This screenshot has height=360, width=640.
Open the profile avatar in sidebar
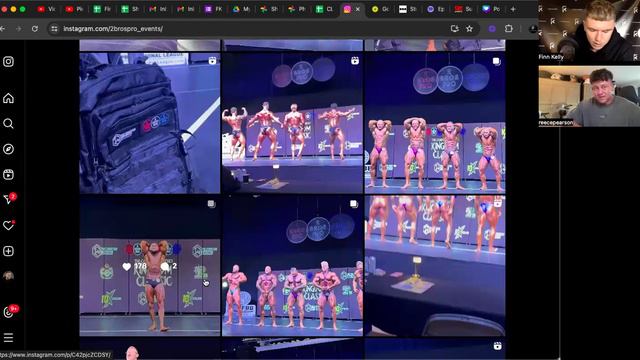point(8,276)
